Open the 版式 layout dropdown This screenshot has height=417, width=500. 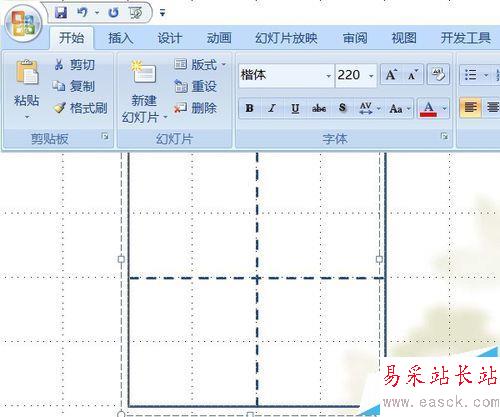[200, 64]
